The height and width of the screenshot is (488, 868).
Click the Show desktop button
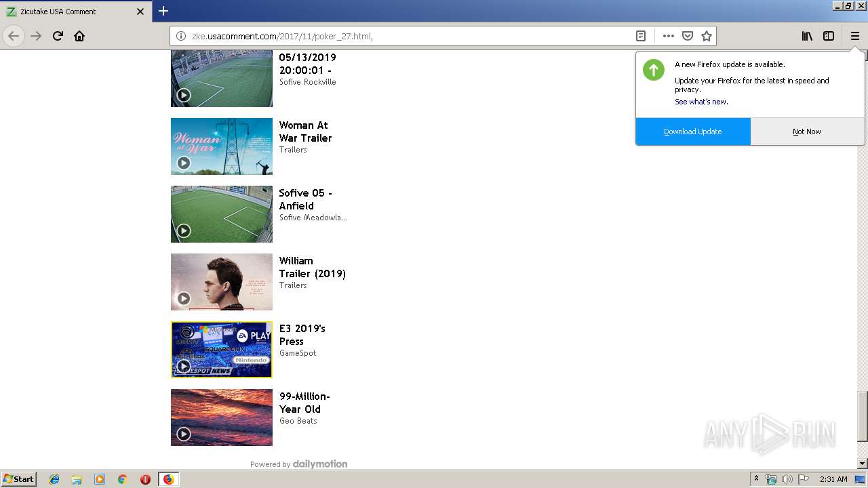pyautogui.click(x=860, y=479)
